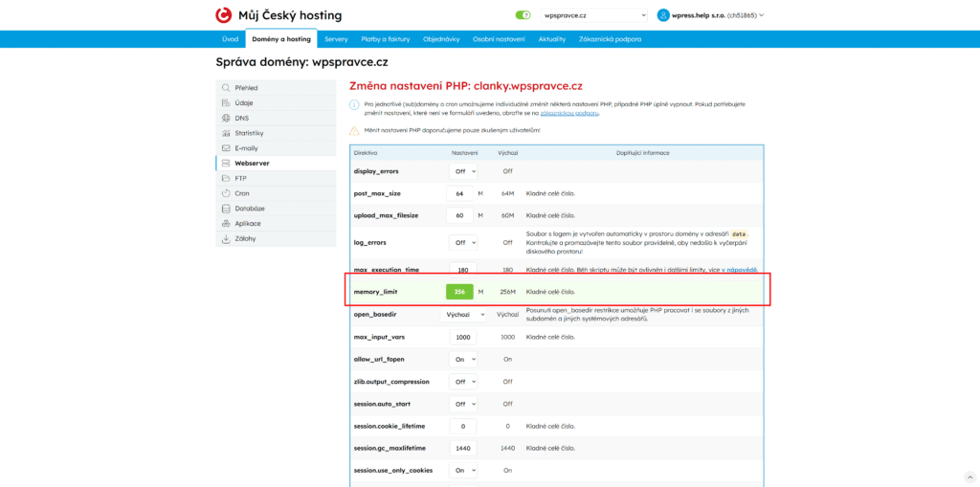This screenshot has height=487, width=980.
Task: Open the Statistiky sidebar item
Action: [276, 133]
